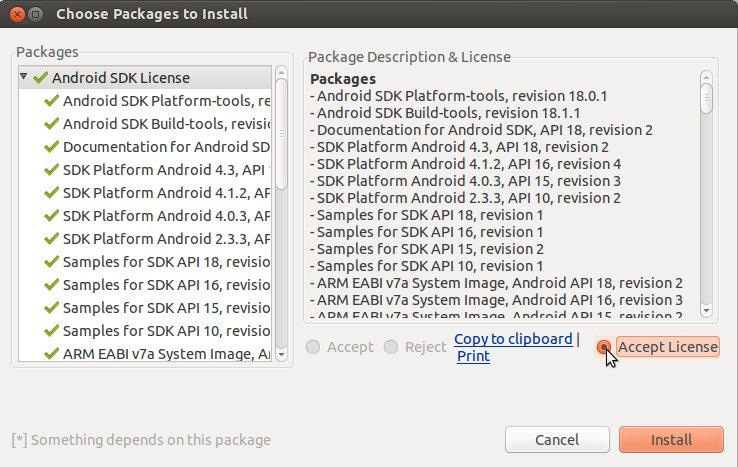Click the Install button
The width and height of the screenshot is (738, 467).
(x=671, y=440)
